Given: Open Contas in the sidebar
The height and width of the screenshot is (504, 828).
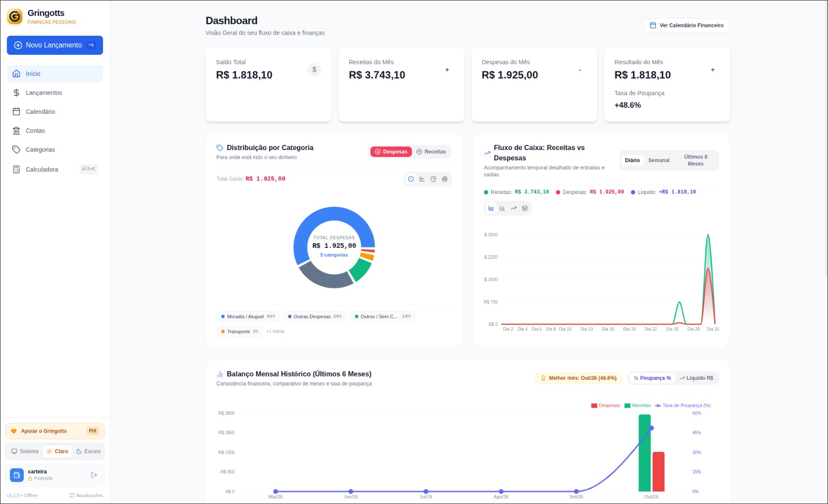Looking at the screenshot, I should 55,131.
